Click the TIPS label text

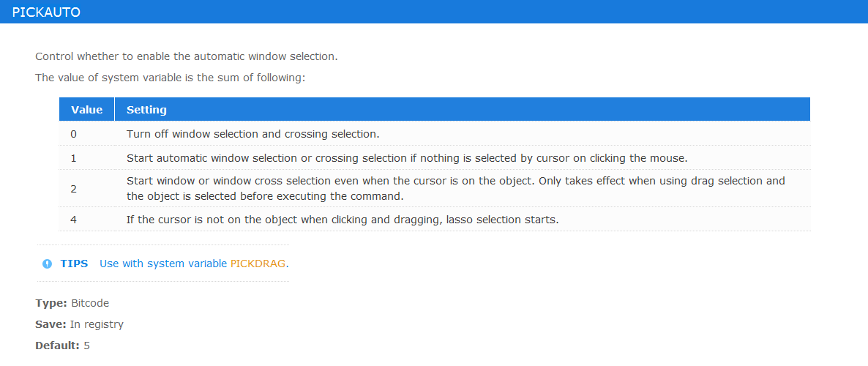click(x=74, y=264)
